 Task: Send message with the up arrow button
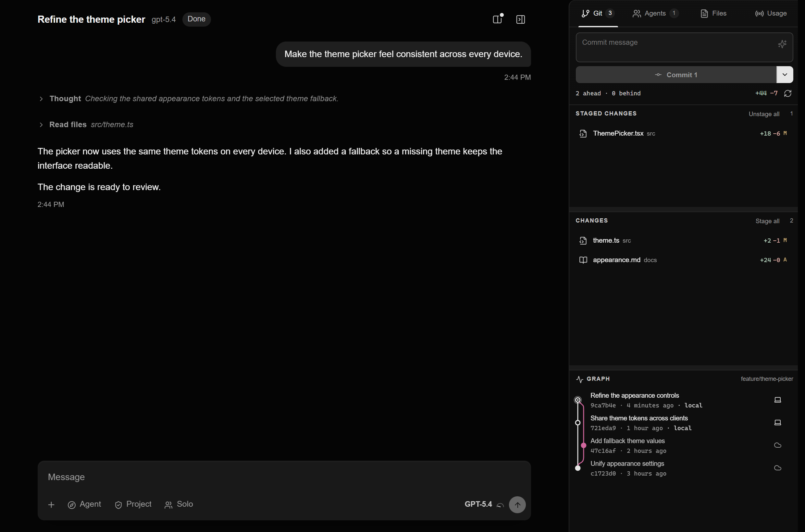[517, 504]
